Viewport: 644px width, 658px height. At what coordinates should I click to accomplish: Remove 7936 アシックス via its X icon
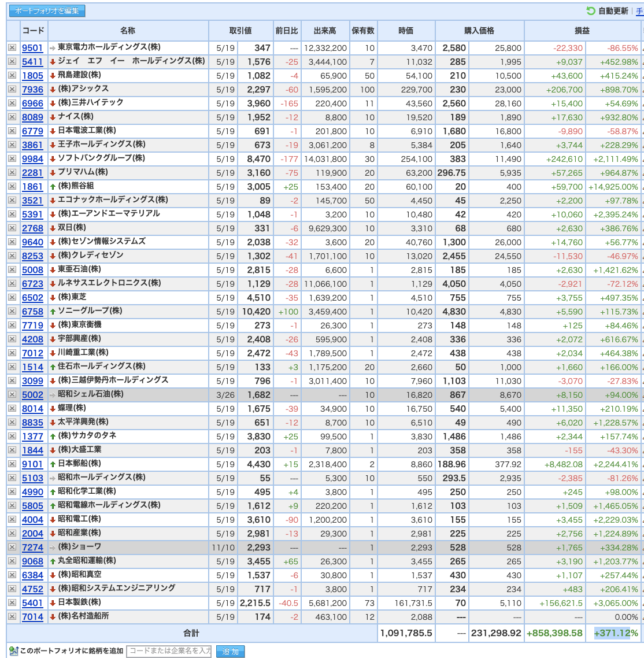(12, 90)
